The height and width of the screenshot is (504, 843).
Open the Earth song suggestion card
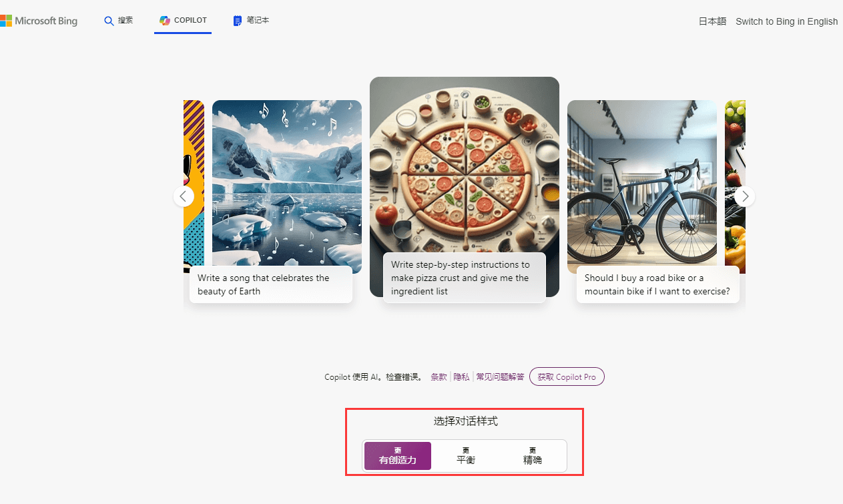pyautogui.click(x=270, y=284)
